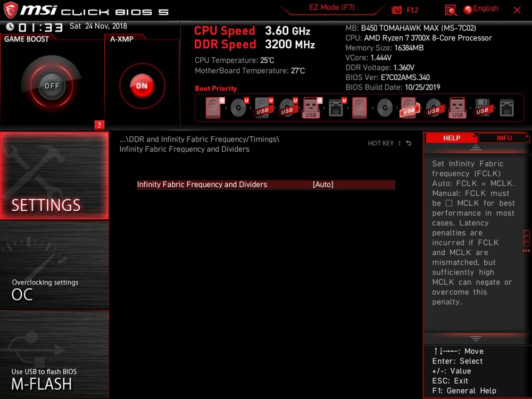Image resolution: width=532 pixels, height=399 pixels.
Task: Select the UEFI network boot icon
Action: click(337, 107)
